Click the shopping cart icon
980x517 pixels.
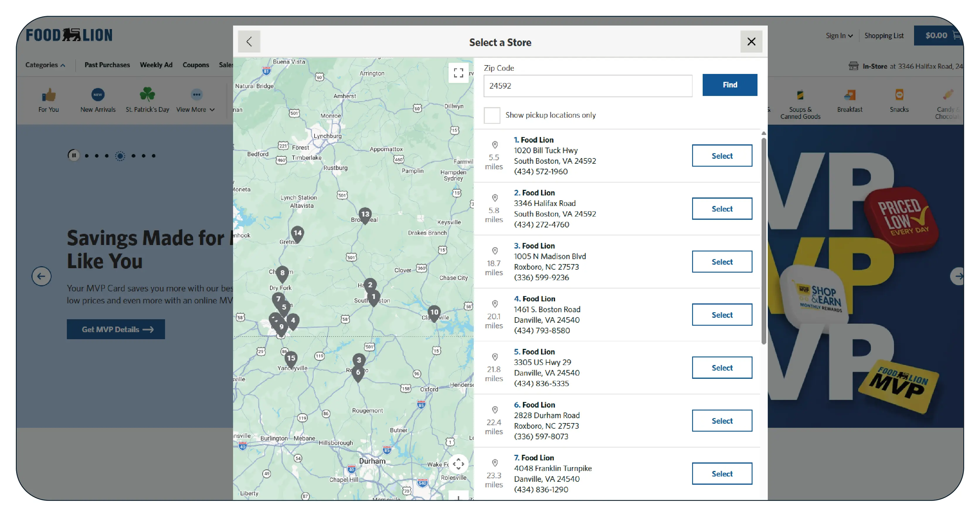(957, 36)
